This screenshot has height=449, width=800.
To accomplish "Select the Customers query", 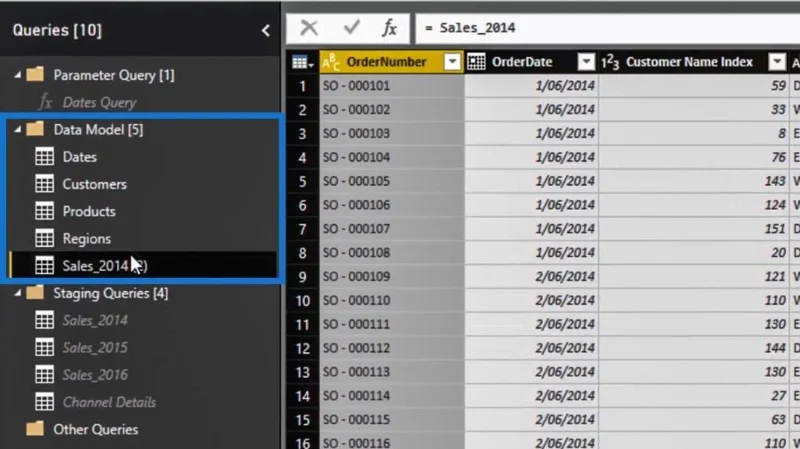I will [94, 184].
